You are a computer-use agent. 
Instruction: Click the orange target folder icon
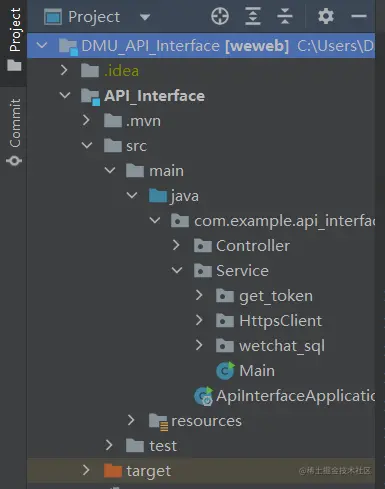(x=113, y=470)
